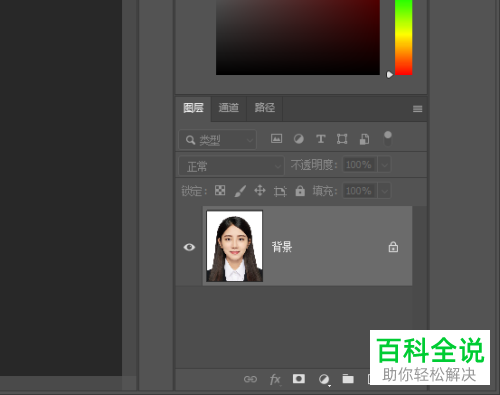Expand the 填充 slider arrow
The height and width of the screenshot is (395, 500).
pyautogui.click(x=384, y=191)
